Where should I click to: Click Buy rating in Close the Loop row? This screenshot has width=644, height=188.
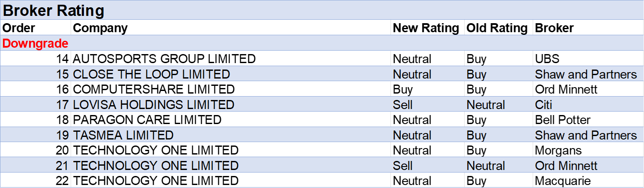point(476,74)
